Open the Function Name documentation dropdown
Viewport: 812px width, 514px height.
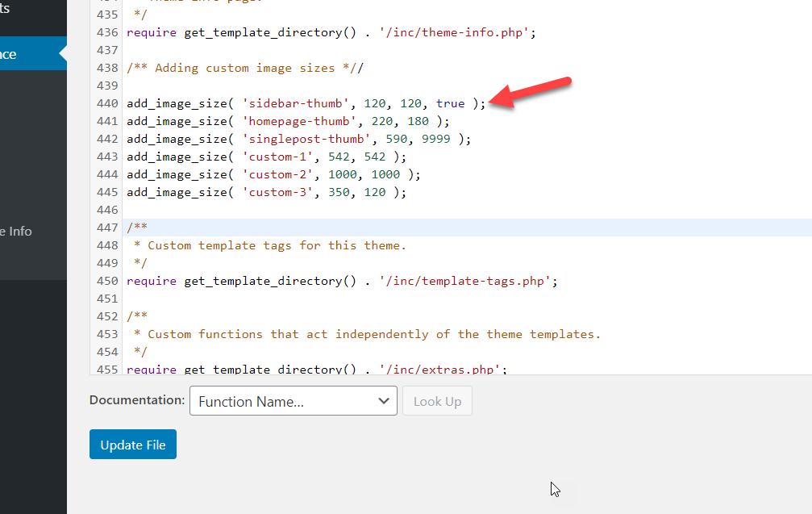point(293,400)
